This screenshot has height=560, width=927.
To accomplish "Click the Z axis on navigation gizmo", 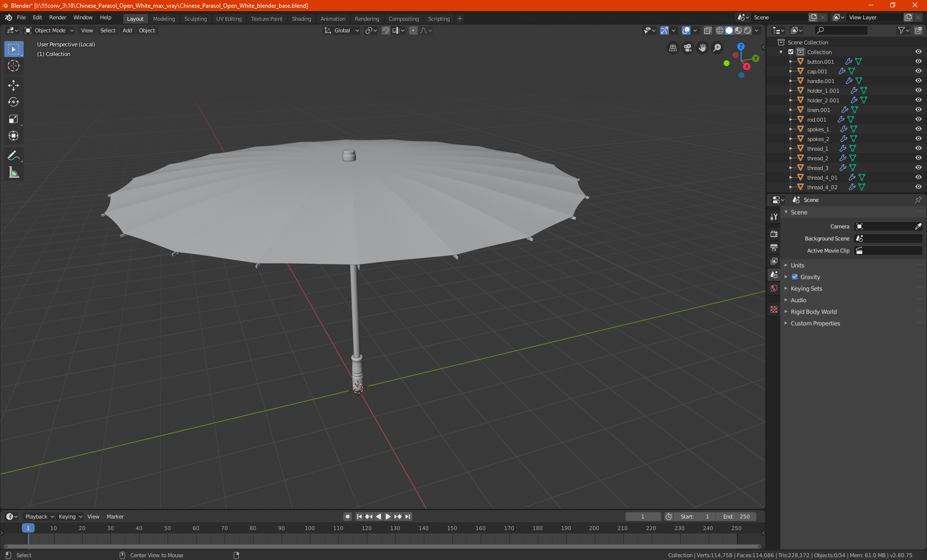I will click(741, 46).
